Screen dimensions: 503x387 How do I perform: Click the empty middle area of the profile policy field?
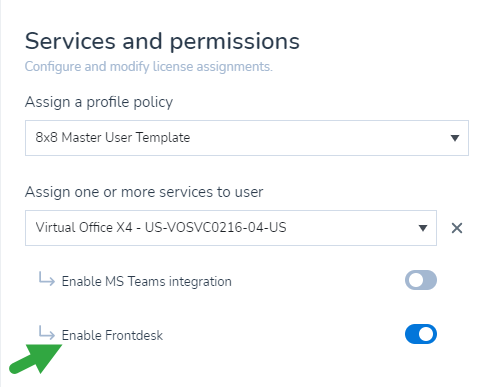coord(317,138)
